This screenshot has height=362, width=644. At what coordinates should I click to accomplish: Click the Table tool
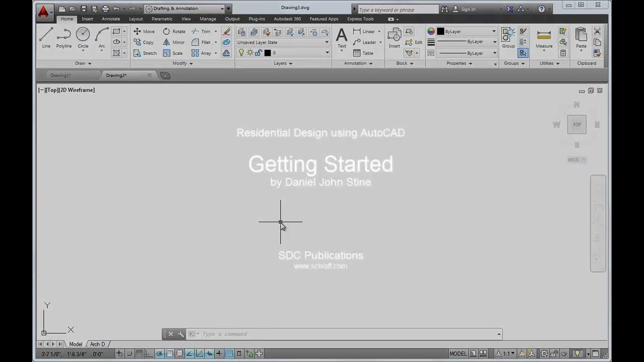coord(363,53)
